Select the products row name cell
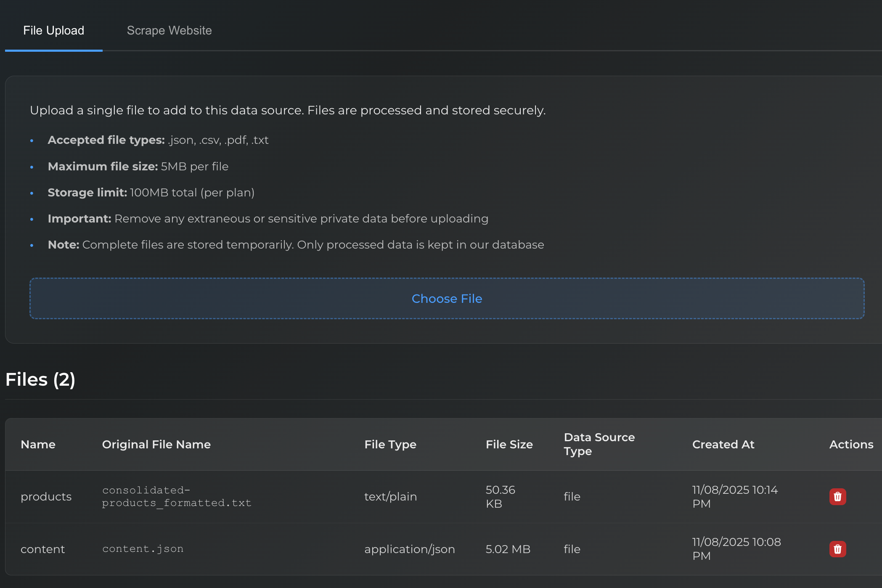 [46, 497]
